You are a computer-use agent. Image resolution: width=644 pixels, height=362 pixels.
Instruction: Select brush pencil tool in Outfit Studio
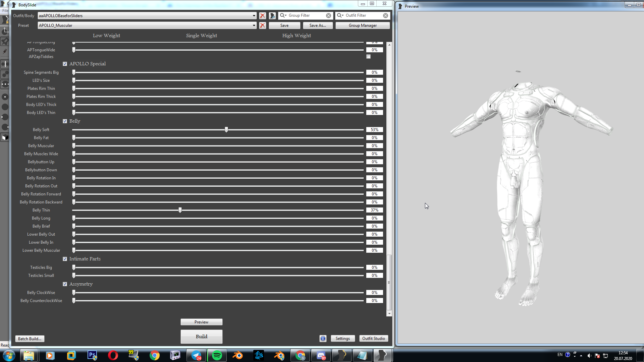pos(5,52)
